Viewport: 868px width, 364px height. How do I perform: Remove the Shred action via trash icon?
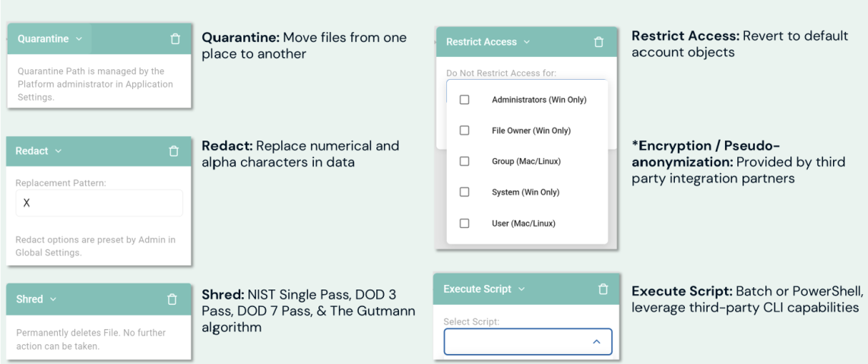click(172, 299)
